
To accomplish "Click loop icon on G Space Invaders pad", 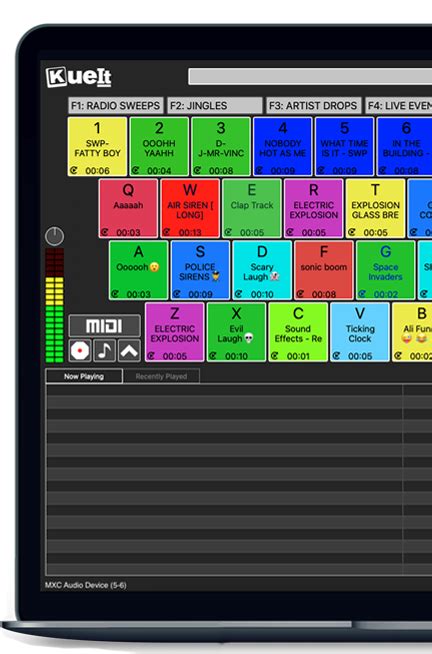I will point(362,294).
